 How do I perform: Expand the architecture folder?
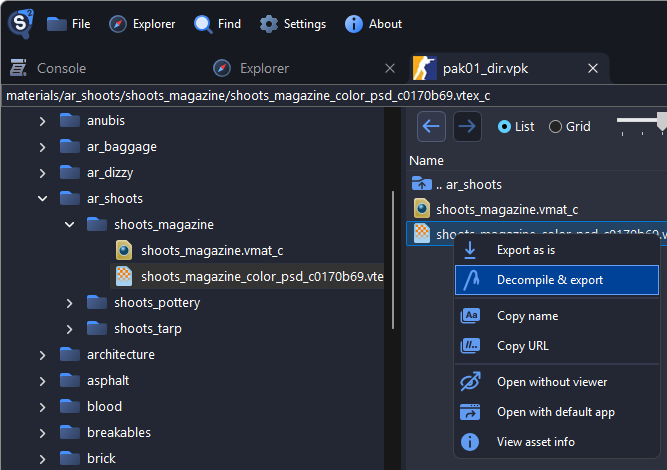[42, 355]
